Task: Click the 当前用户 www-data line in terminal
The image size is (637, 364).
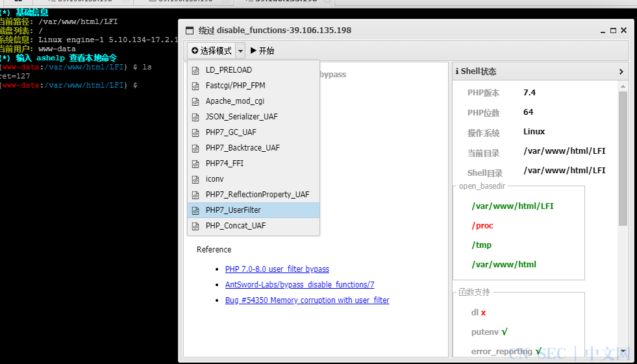Action: [x=38, y=49]
